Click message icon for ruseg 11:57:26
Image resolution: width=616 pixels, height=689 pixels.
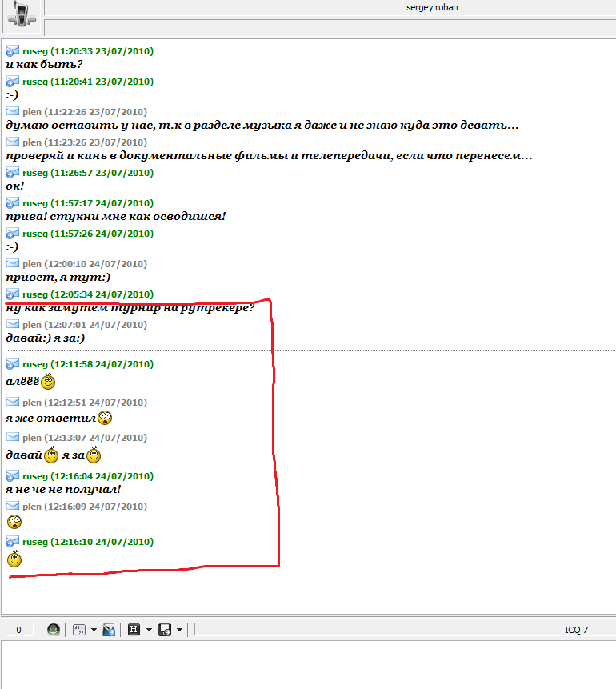coord(13,234)
